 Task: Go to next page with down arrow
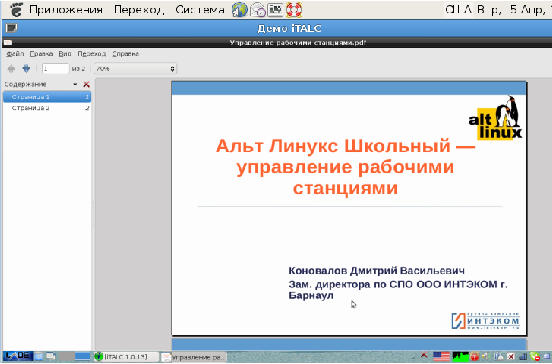pos(26,68)
